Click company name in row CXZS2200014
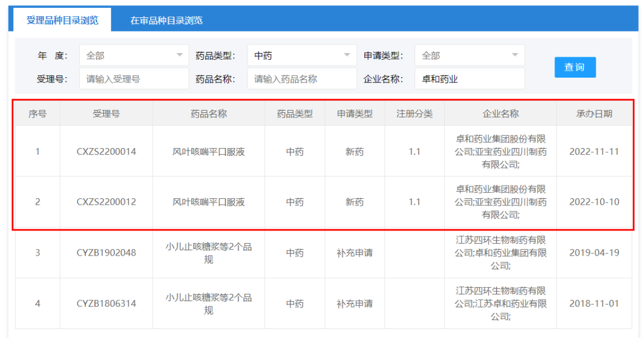 click(501, 152)
